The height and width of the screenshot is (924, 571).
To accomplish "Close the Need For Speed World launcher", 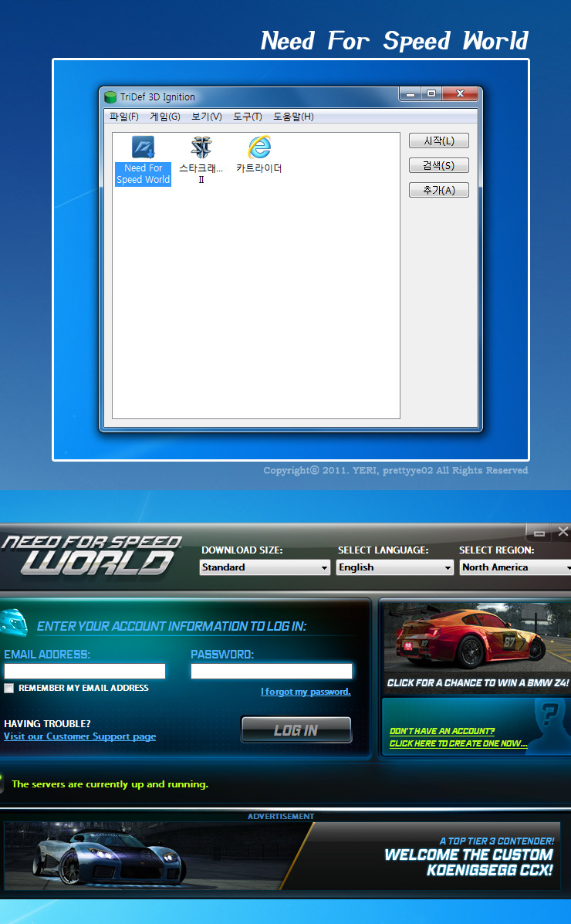I will coord(563,532).
